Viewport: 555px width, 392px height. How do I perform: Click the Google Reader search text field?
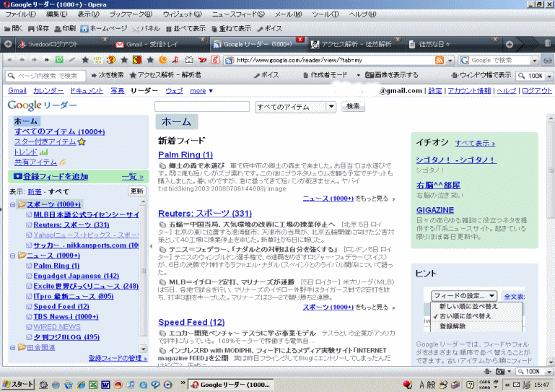click(202, 106)
